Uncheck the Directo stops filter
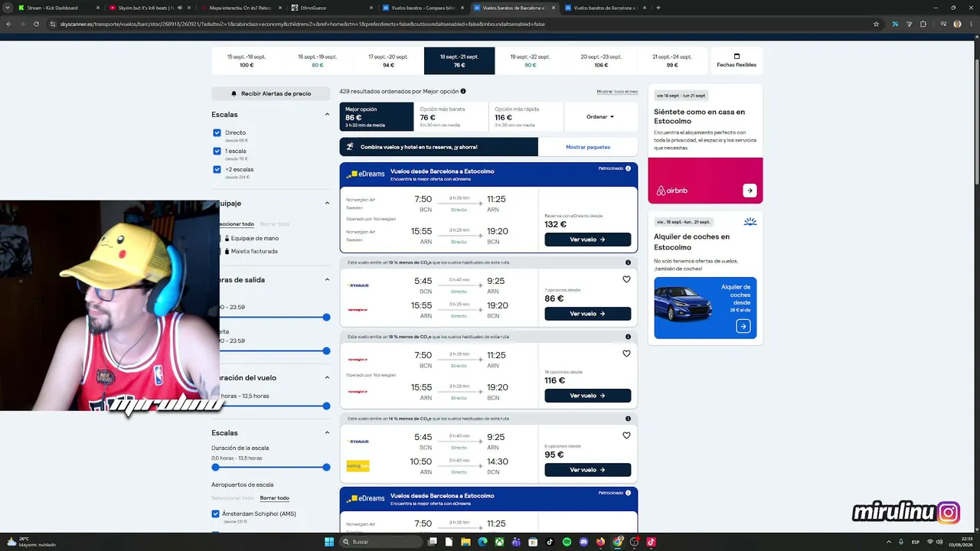Viewport: 980px width, 551px height. pyautogui.click(x=217, y=132)
